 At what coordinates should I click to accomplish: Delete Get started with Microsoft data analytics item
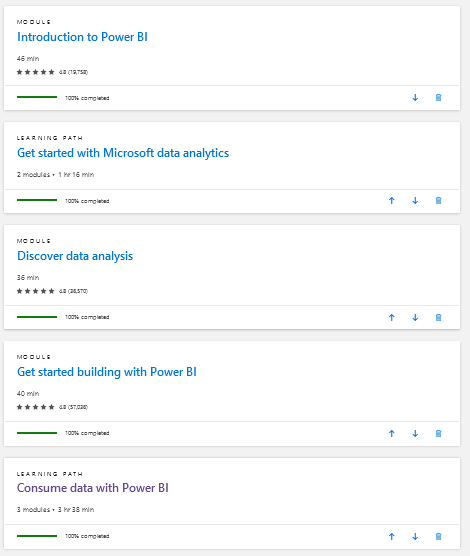[x=438, y=201]
